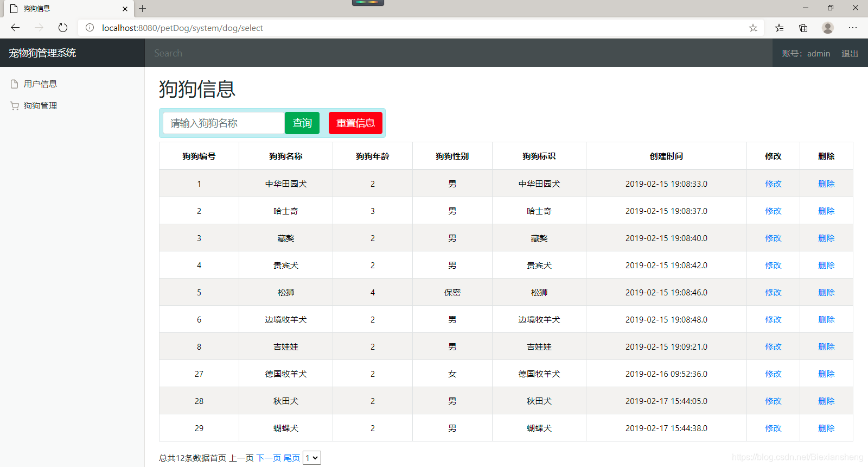Click 修改 for 吉娃娃 row
868x467 pixels.
773,346
